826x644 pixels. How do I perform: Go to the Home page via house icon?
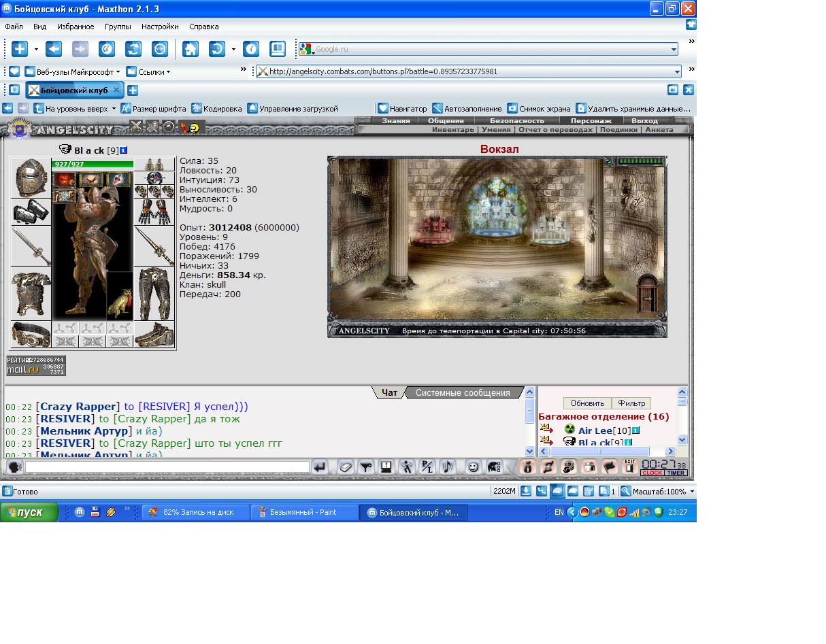[x=191, y=49]
